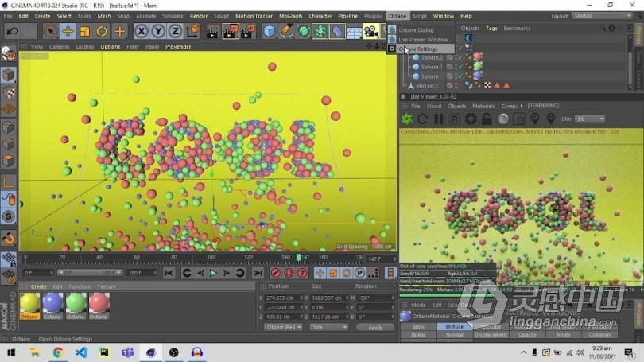Open Windows Start menu
This screenshot has width=644, height=362.
[11, 352]
